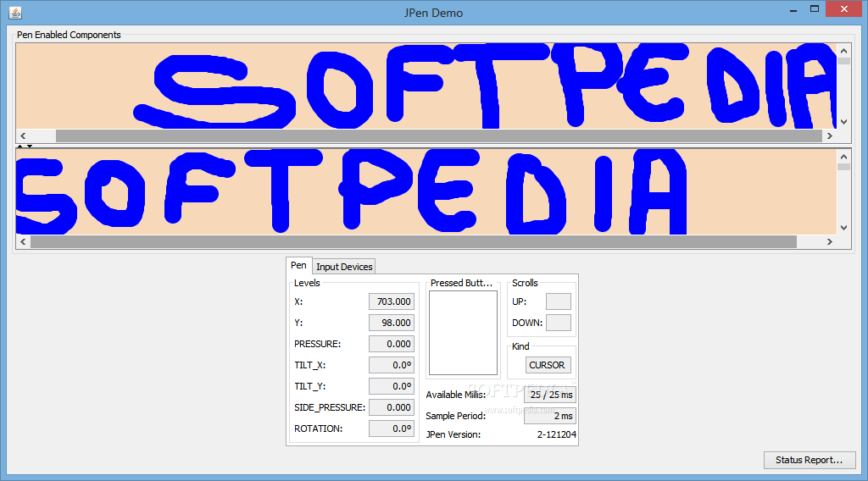Click the TILT_X value field
868x481 pixels.
point(392,365)
